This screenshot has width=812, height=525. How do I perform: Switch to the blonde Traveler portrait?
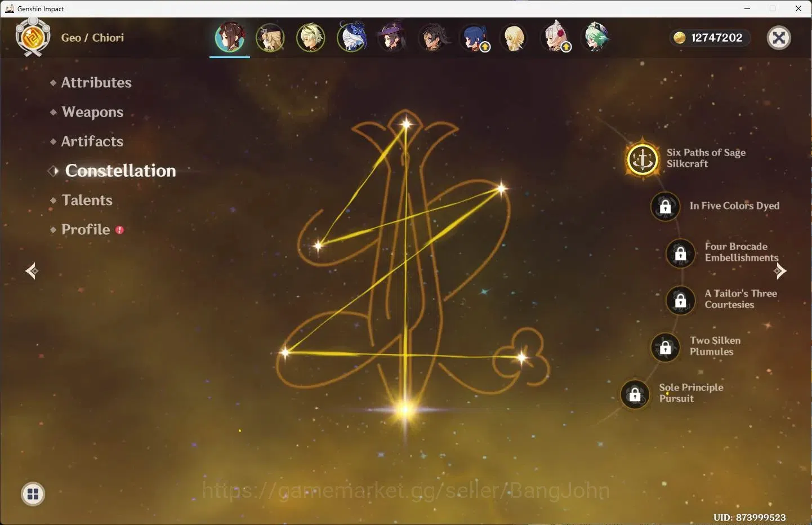click(x=514, y=38)
